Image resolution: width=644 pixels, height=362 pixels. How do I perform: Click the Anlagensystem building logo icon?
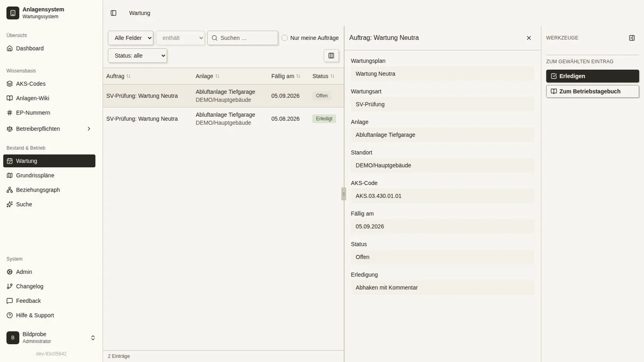coord(13,13)
